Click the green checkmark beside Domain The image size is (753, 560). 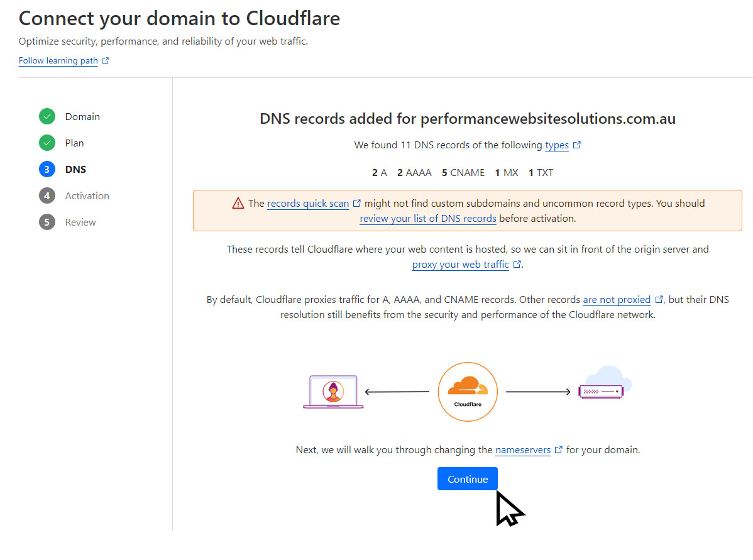(47, 116)
